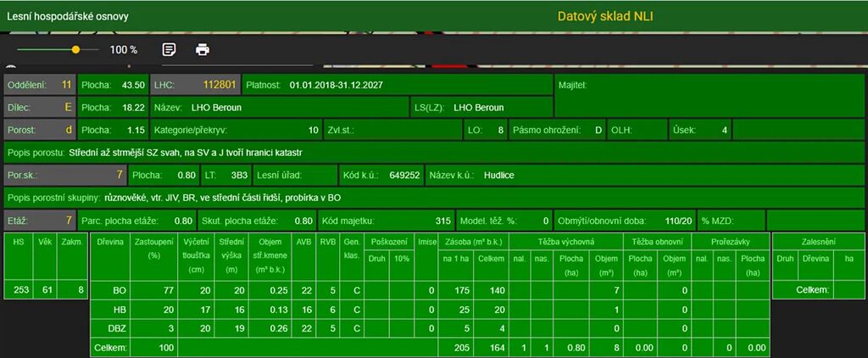Click the Celkem totals row label
Image resolution: width=868 pixels, height=358 pixels.
pos(110,347)
